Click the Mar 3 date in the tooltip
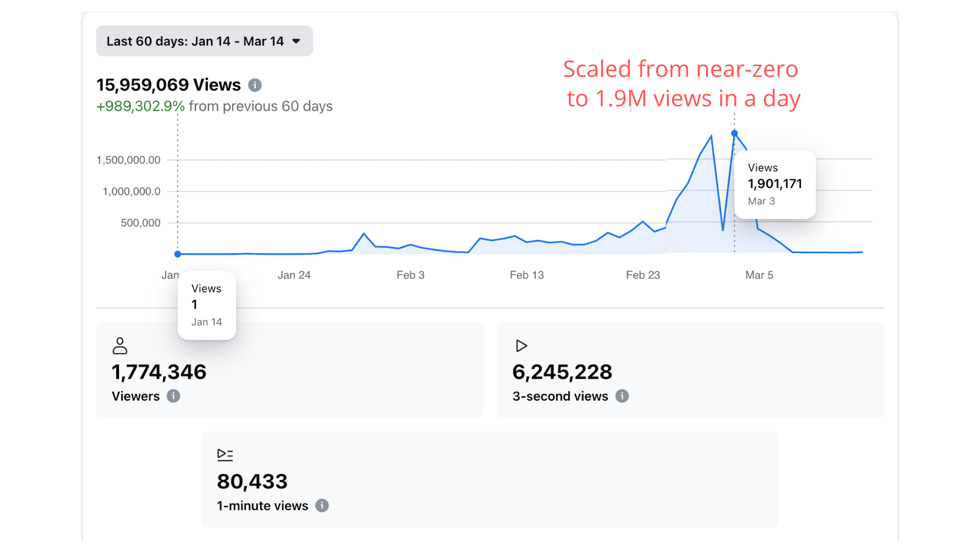This screenshot has height=552, width=980. 761,201
